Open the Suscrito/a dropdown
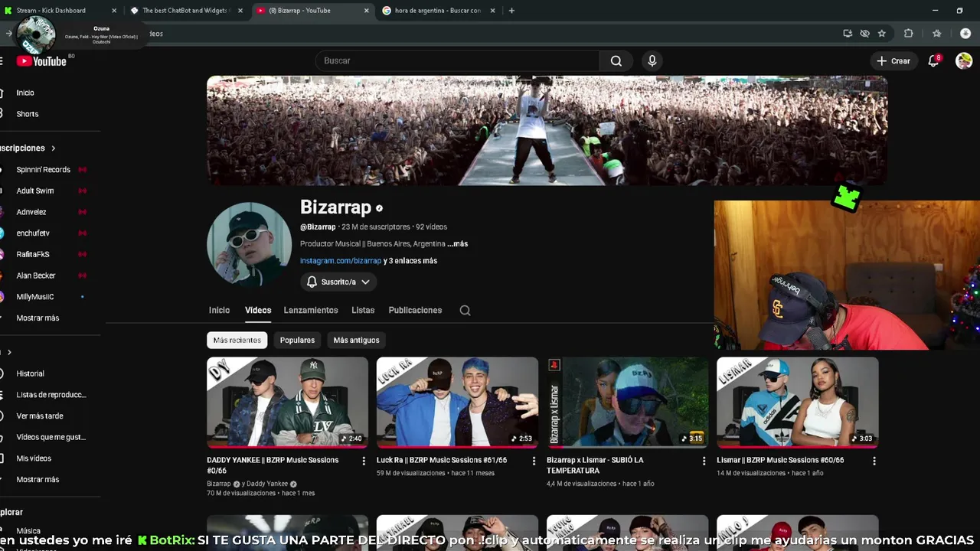 click(x=338, y=282)
